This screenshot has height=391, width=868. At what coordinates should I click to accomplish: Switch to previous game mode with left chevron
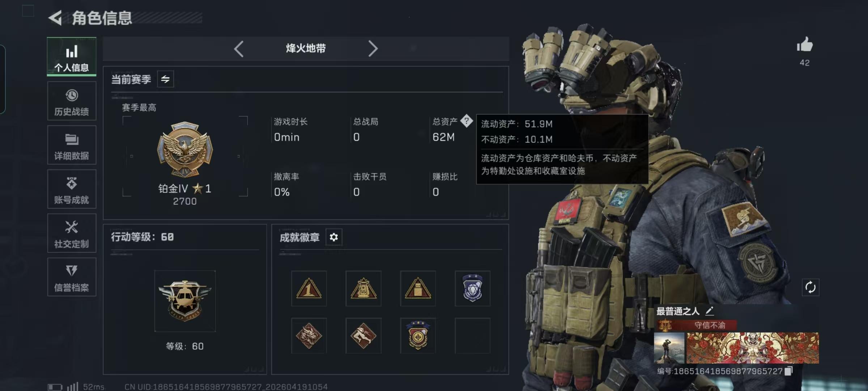239,49
